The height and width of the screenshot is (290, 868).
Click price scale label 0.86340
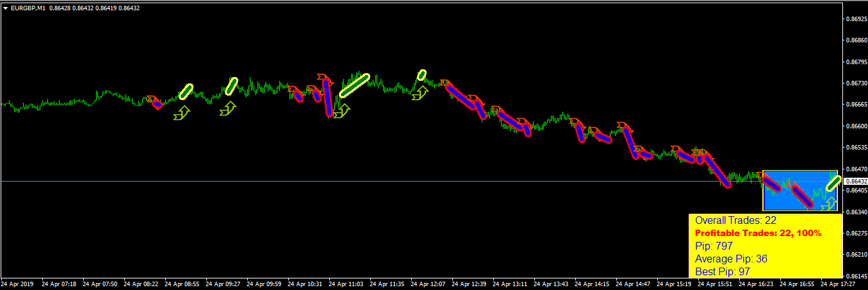click(x=856, y=212)
